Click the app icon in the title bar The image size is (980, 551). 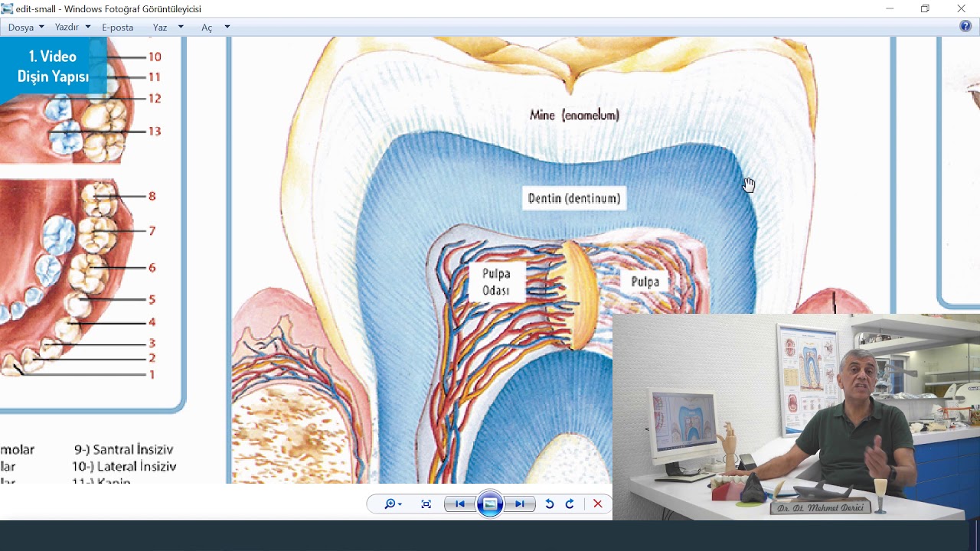pos(7,8)
